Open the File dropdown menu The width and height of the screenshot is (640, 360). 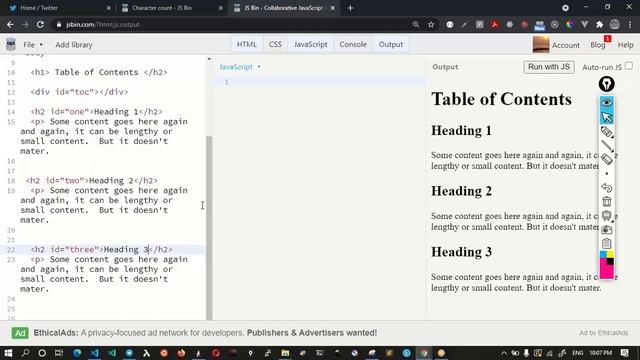pyautogui.click(x=33, y=45)
